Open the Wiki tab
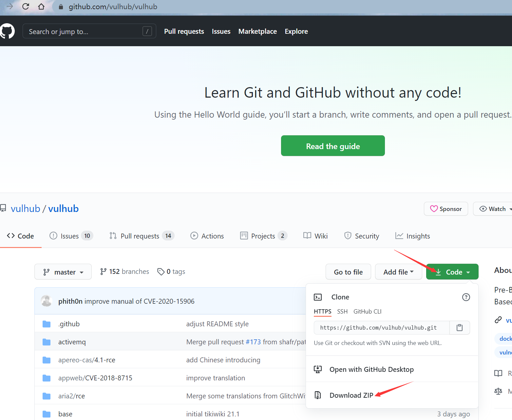512x420 pixels. tap(315, 236)
